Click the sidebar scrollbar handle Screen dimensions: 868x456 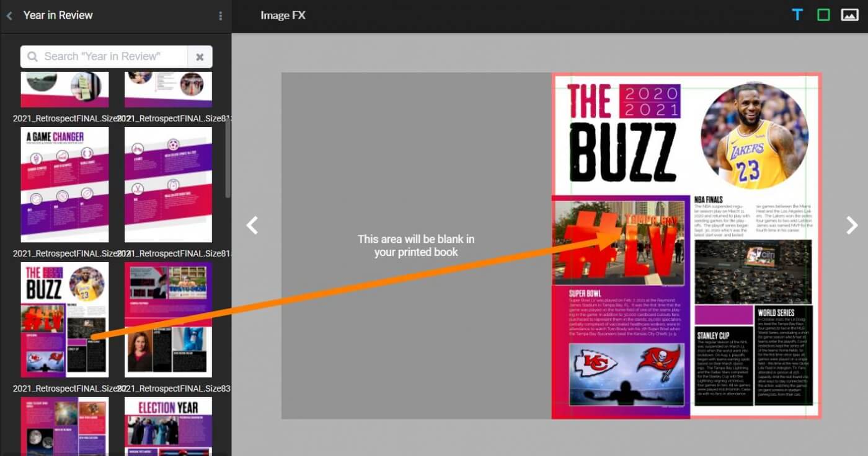228,158
